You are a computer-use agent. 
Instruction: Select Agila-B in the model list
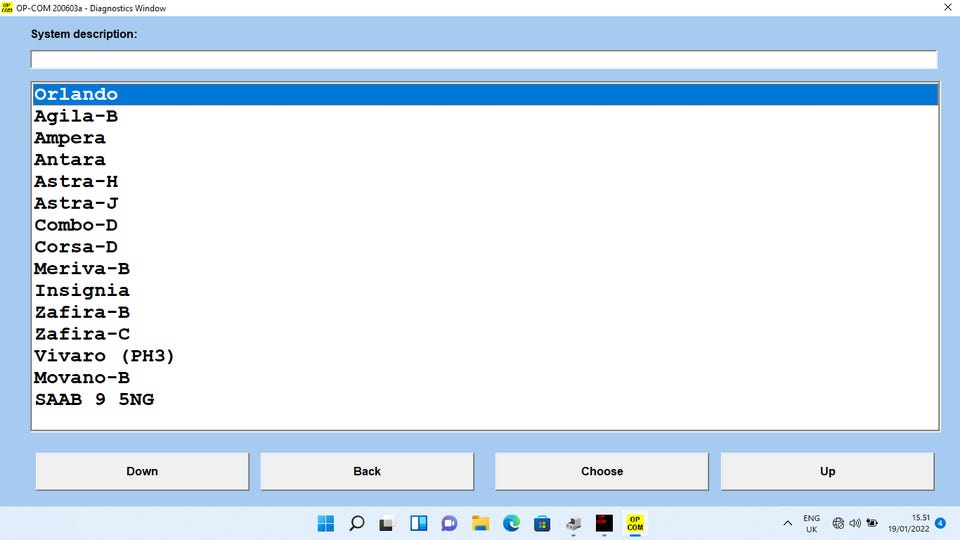coord(485,116)
